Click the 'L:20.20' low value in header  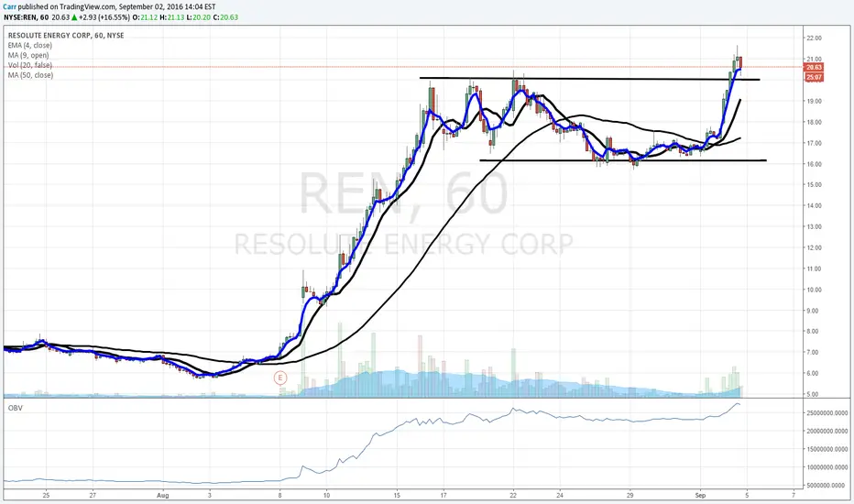pyautogui.click(x=197, y=17)
